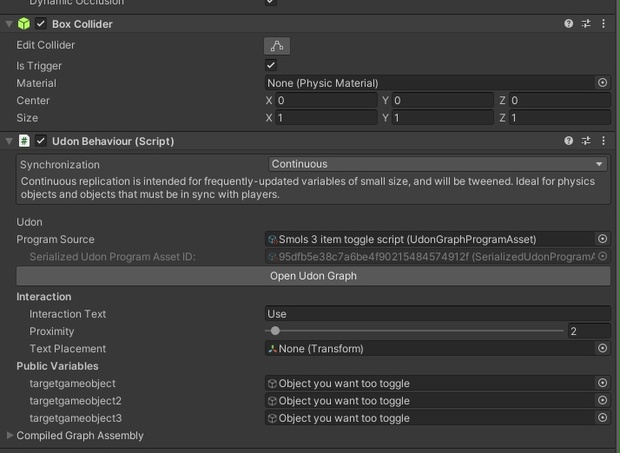Screen dimensions: 620x453
Task: Open object picker for Text Placement
Action: [x=602, y=348]
